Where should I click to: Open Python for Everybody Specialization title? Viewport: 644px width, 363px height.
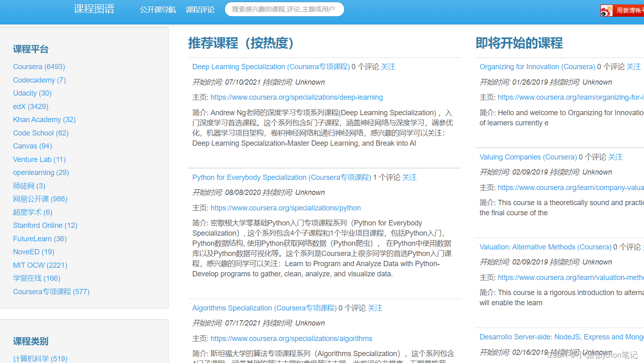tap(282, 177)
